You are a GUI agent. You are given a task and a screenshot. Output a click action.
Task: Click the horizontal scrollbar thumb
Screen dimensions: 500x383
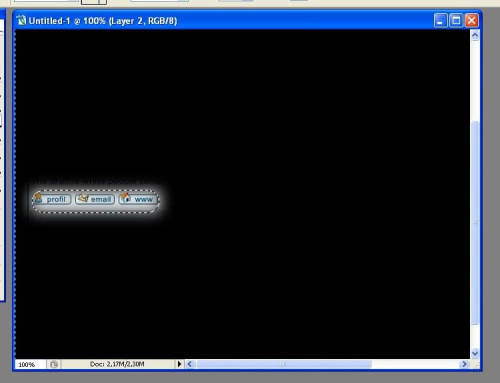(x=284, y=364)
